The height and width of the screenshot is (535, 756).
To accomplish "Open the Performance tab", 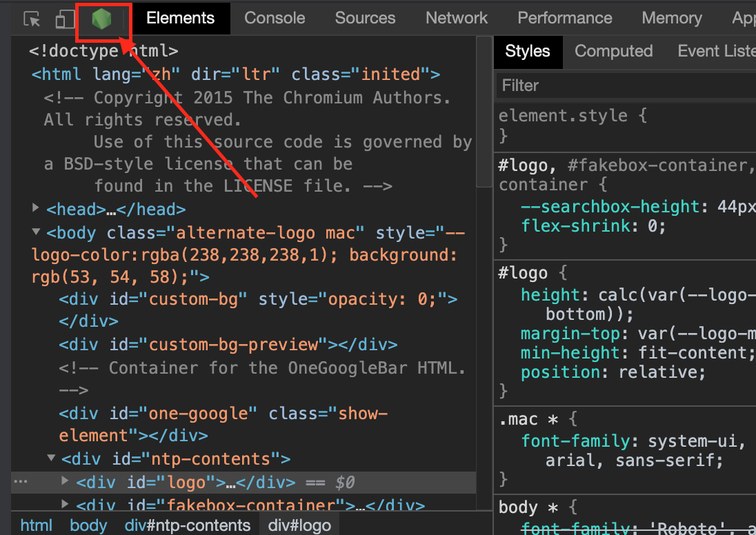I will click(x=565, y=19).
